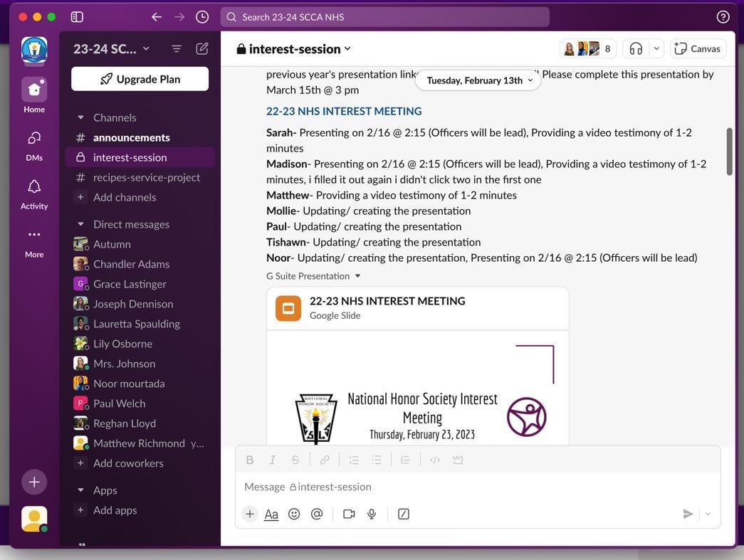The image size is (744, 560).
Task: Collapse the Direct messages section
Action: click(80, 224)
